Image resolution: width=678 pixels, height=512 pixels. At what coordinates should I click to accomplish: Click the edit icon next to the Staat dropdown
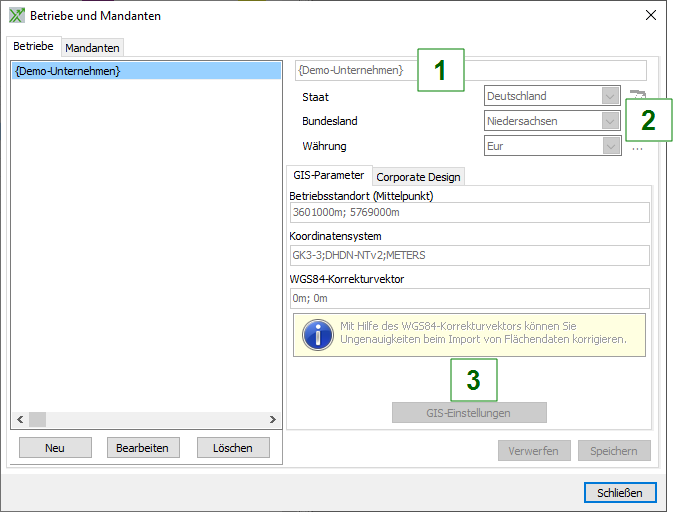[x=637, y=95]
